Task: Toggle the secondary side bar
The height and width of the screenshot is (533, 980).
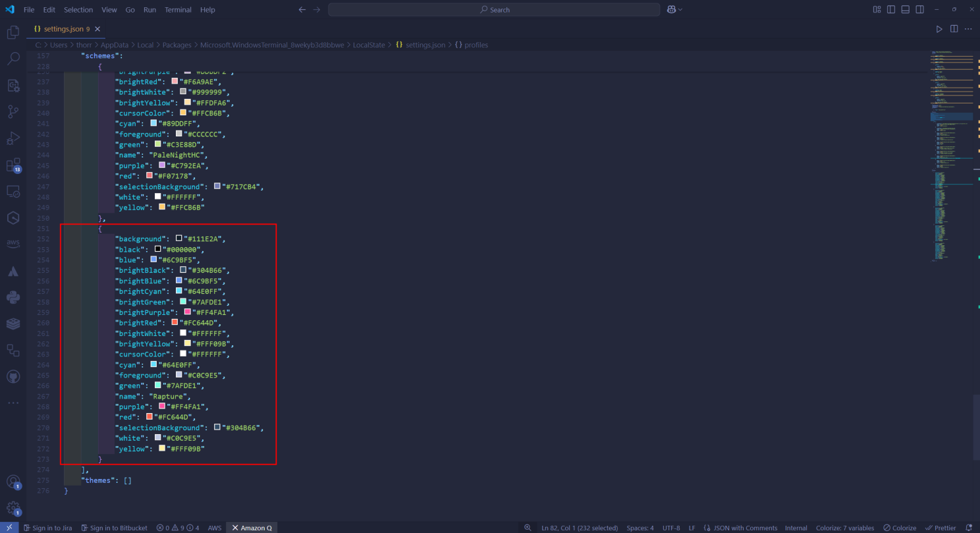Action: coord(920,9)
